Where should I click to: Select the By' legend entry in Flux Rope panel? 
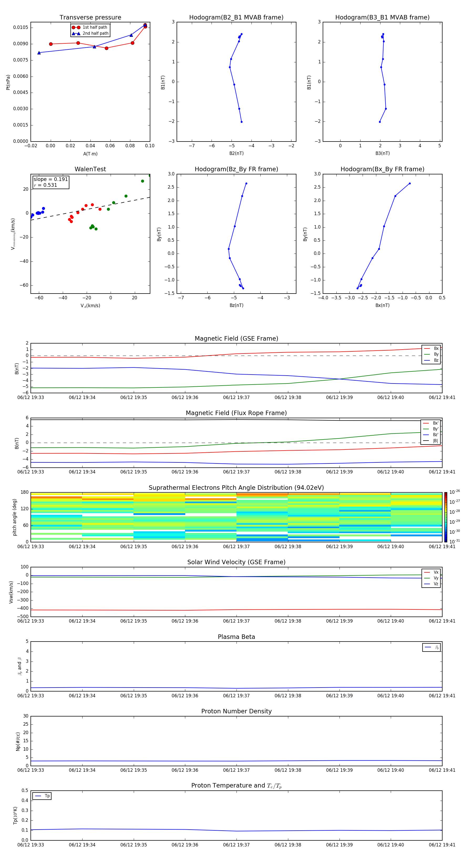tap(431, 429)
